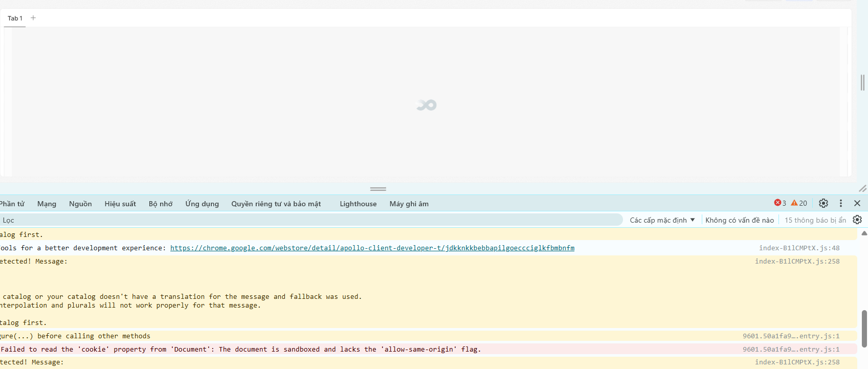Close the DevTools panel
868x369 pixels.
(857, 203)
